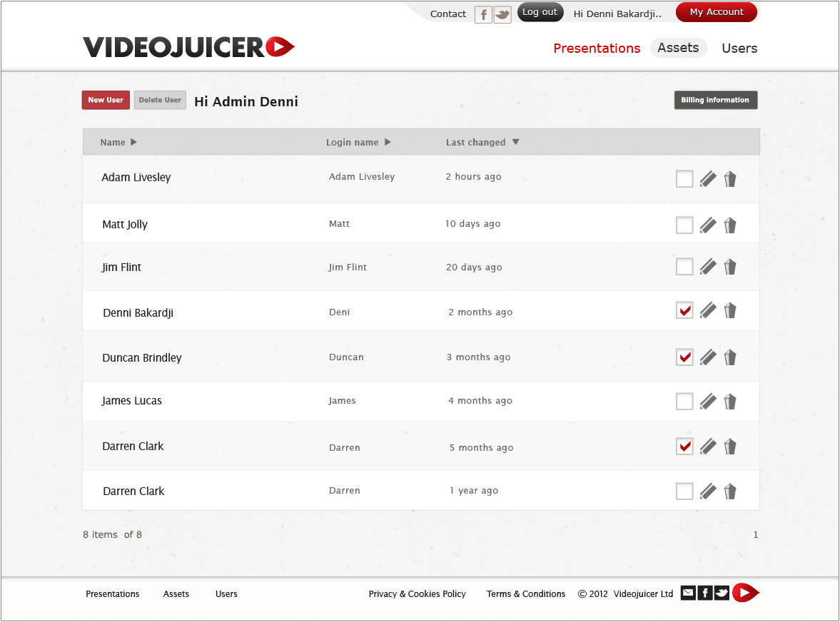This screenshot has height=622, width=840.
Task: Check the box for Adam Livesley
Action: pyautogui.click(x=684, y=179)
